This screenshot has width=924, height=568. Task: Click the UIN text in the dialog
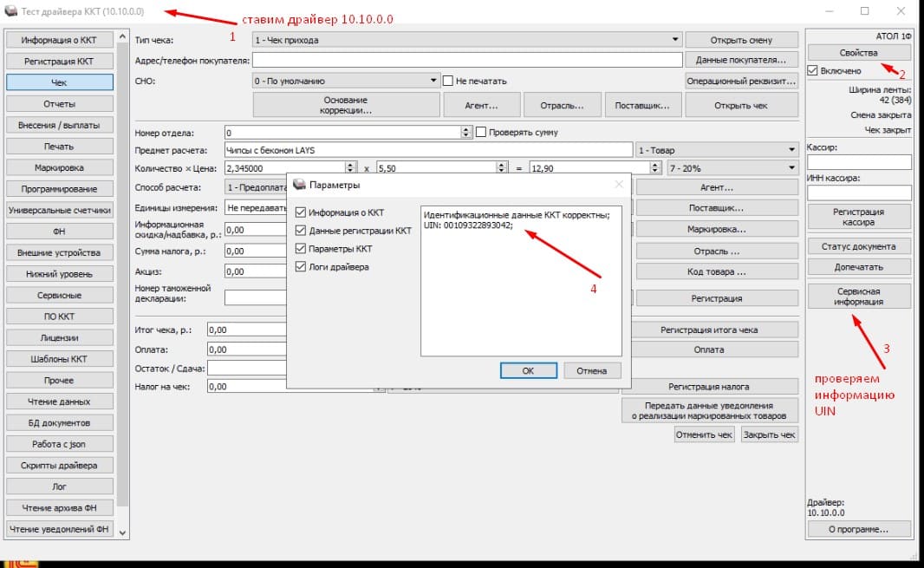[468, 225]
